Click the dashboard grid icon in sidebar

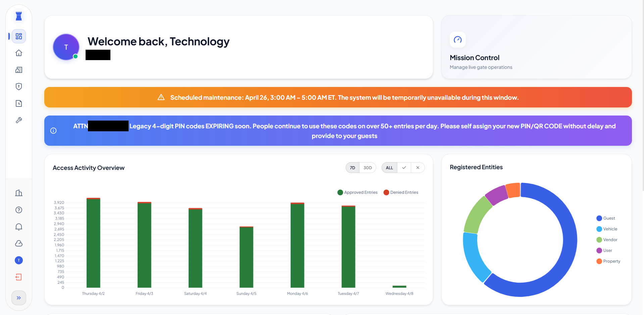click(19, 36)
